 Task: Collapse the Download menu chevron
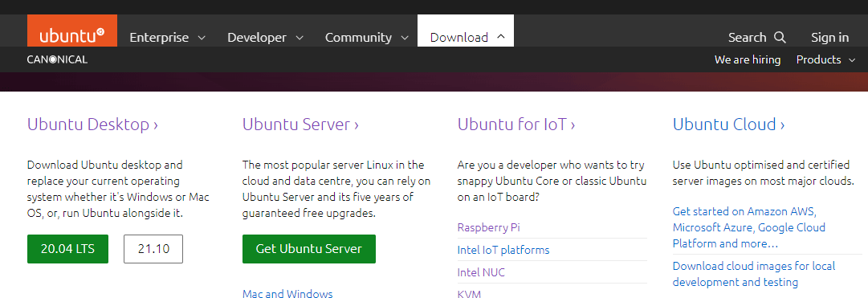(501, 37)
